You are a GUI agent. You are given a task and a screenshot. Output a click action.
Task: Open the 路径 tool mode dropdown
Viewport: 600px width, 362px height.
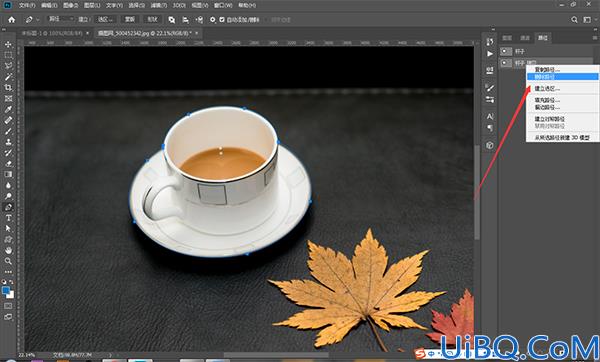coord(60,19)
